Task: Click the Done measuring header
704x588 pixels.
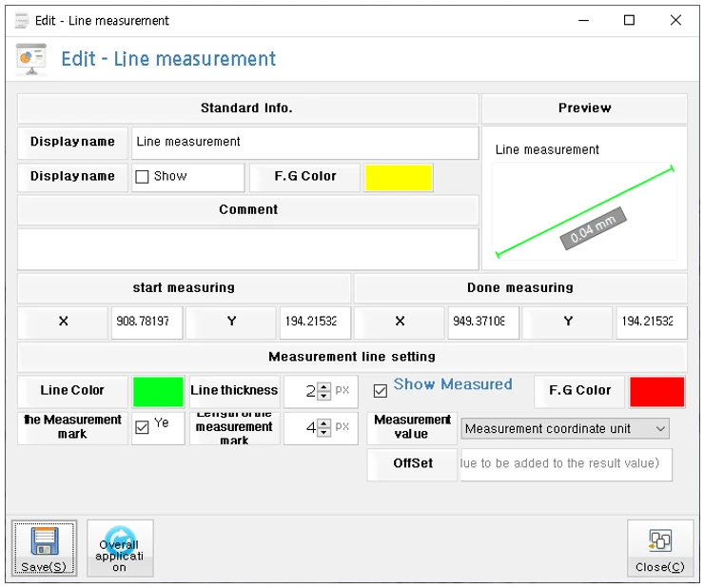Action: 520,287
